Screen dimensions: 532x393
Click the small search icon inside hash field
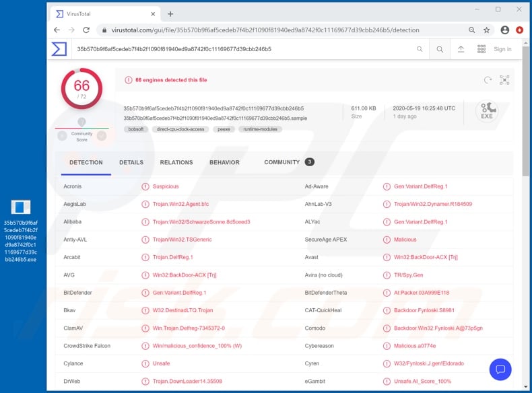[x=420, y=49]
